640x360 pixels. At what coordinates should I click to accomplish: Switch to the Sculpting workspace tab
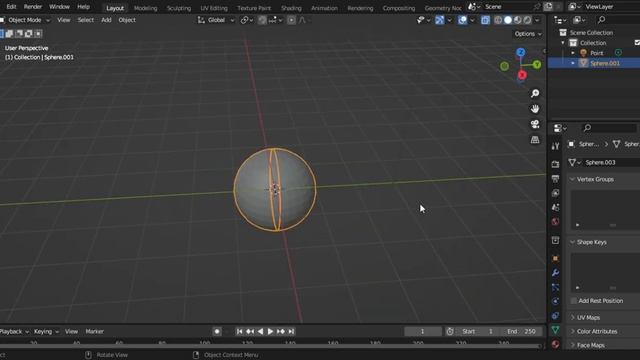(179, 8)
